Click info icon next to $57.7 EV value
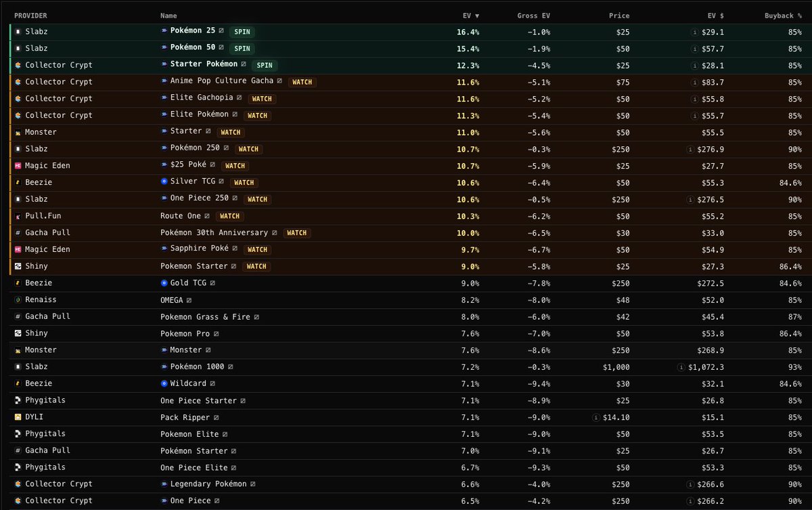 694,49
